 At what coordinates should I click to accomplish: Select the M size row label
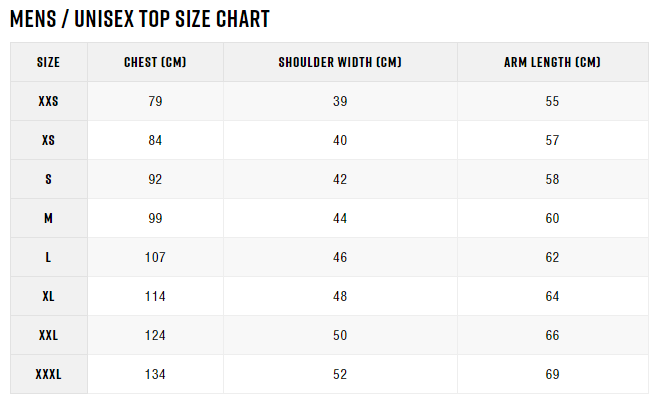48,218
